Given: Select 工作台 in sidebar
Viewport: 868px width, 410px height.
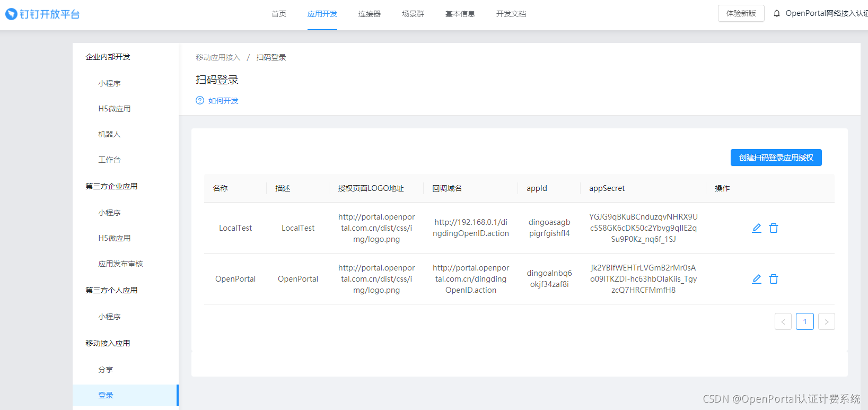Looking at the screenshot, I should tap(109, 160).
